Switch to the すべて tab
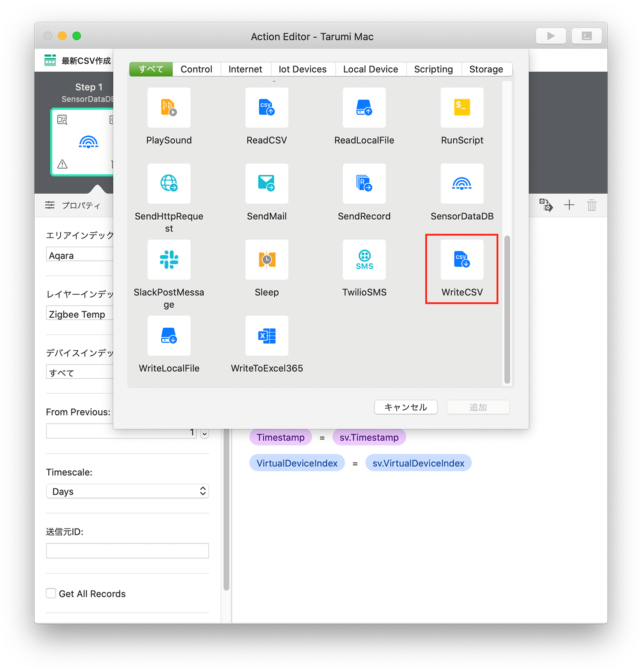Screen dimensions: 642x672 coord(151,69)
